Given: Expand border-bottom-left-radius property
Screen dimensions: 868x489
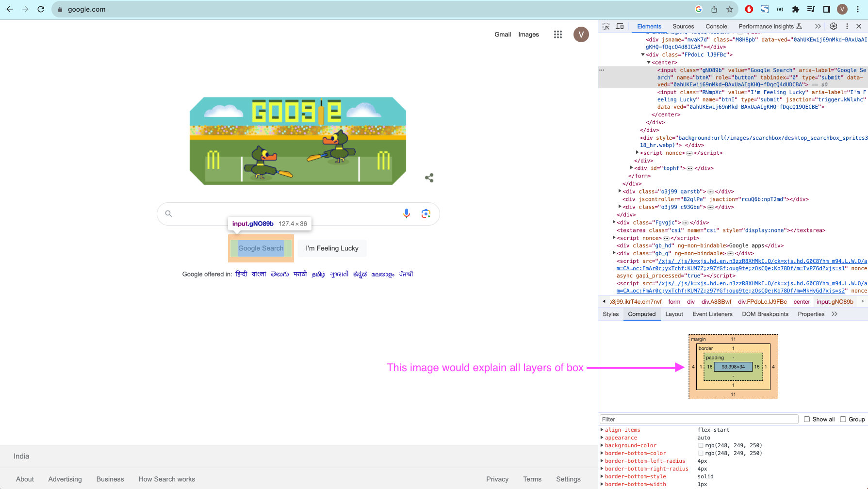Looking at the screenshot, I should (602, 461).
